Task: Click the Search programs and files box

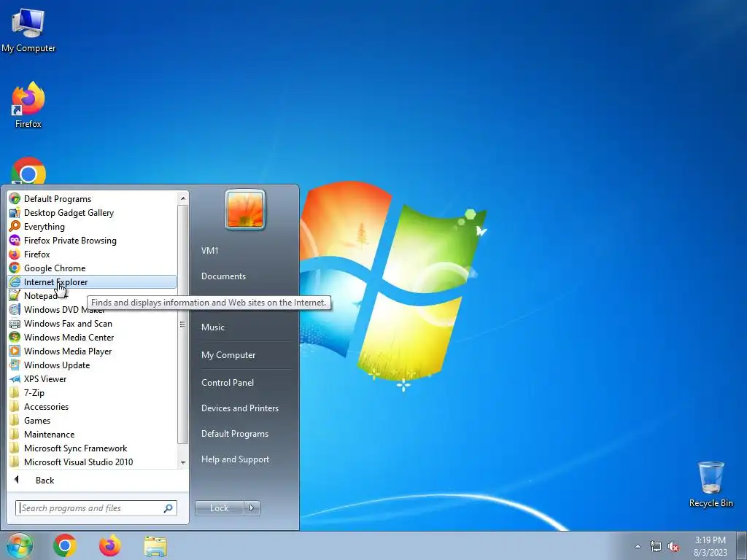Action: pos(96,508)
